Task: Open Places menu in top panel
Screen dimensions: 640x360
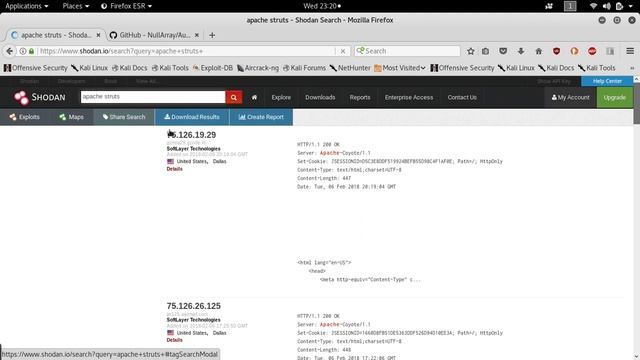Action: tap(76, 6)
